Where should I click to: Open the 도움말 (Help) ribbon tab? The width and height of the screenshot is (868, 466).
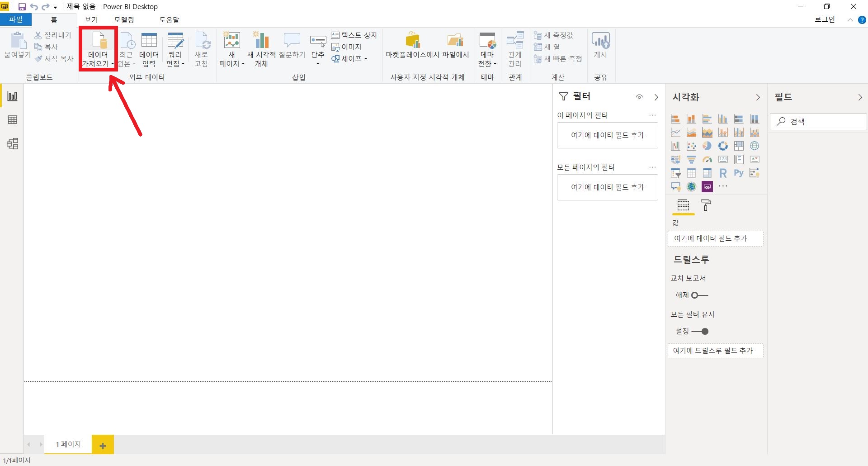(169, 20)
